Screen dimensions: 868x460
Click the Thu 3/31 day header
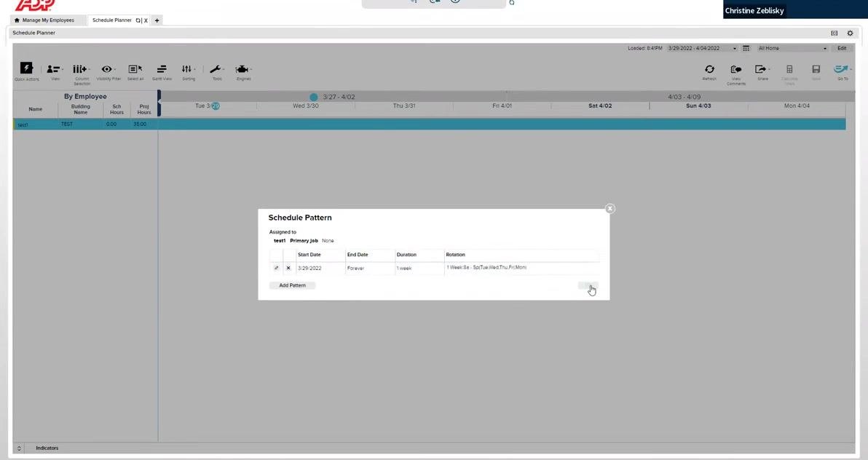click(x=404, y=106)
